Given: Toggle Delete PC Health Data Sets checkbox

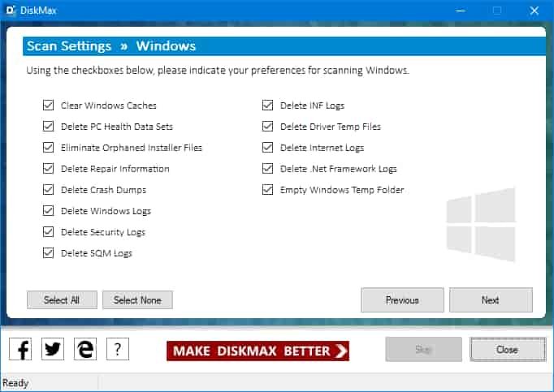Looking at the screenshot, I should point(48,127).
